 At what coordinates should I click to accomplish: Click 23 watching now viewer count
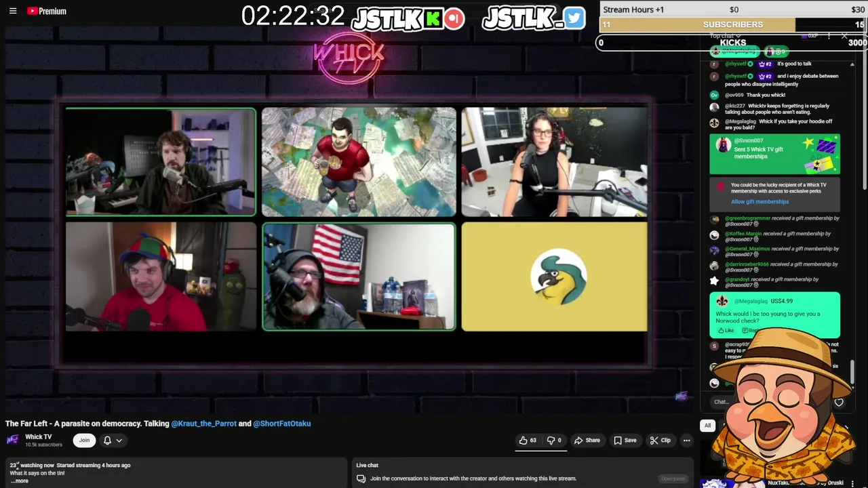coord(32,465)
